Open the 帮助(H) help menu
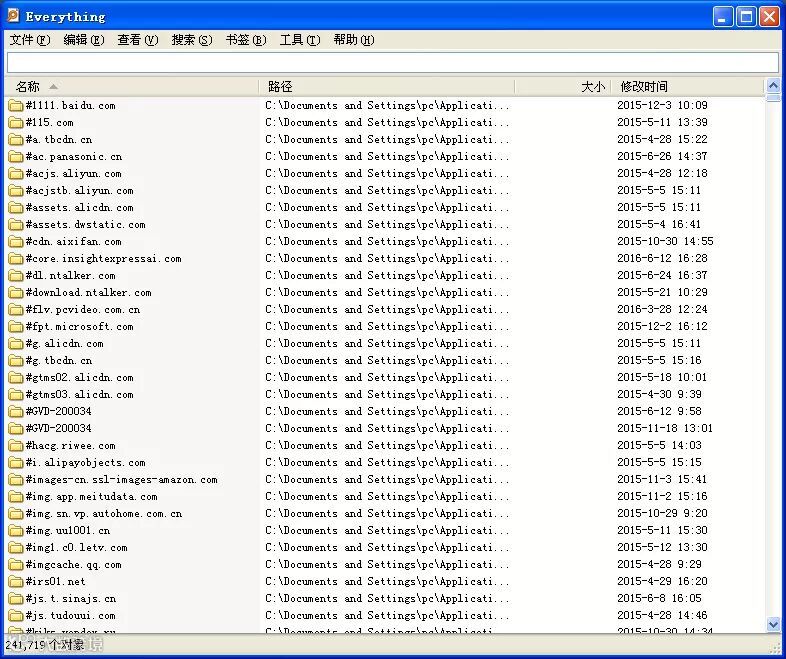Viewport: 786px width, 659px height. tap(354, 40)
